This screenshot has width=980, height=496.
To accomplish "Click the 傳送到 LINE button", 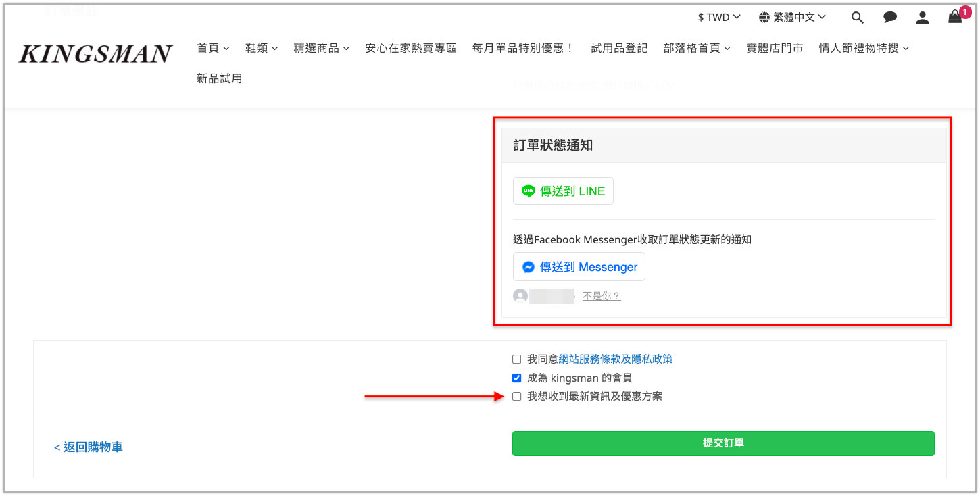I will (x=563, y=191).
